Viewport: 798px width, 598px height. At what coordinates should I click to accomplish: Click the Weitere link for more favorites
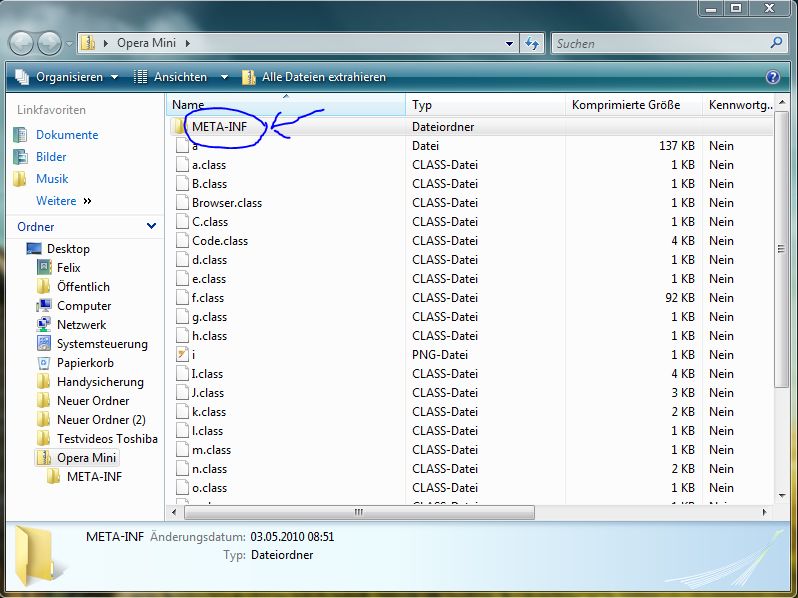coord(56,201)
